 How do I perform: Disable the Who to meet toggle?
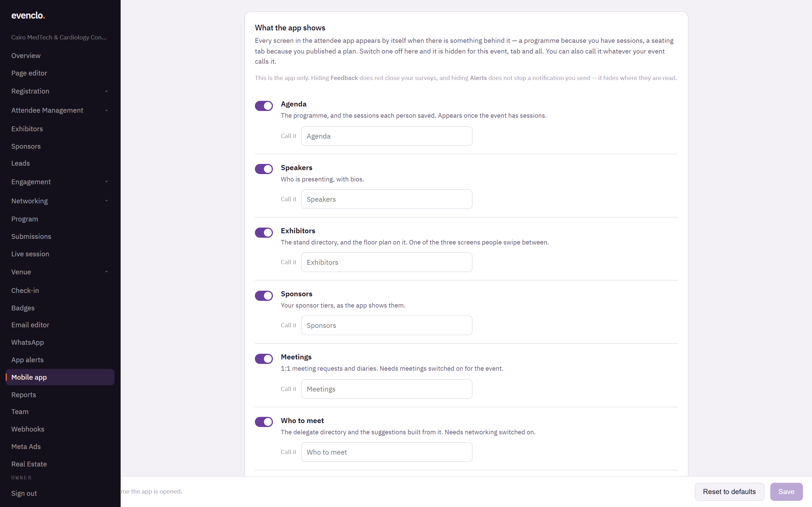pos(264,422)
